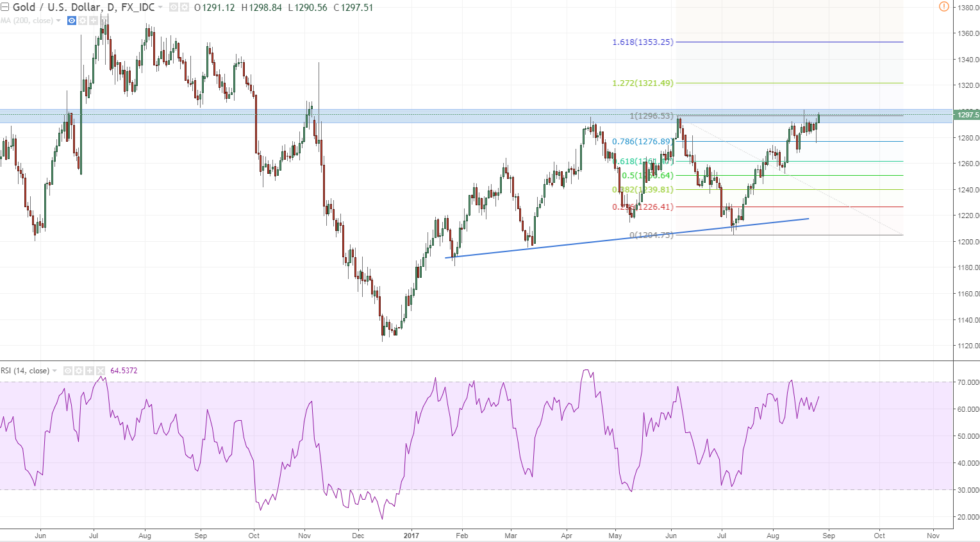Image resolution: width=980 pixels, height=542 pixels.
Task: Toggle visibility eye of the Gold symbol series
Action: point(174,8)
